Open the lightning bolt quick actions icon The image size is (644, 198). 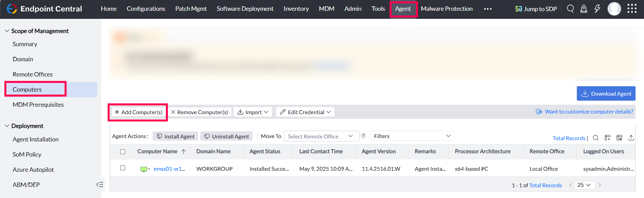click(597, 9)
